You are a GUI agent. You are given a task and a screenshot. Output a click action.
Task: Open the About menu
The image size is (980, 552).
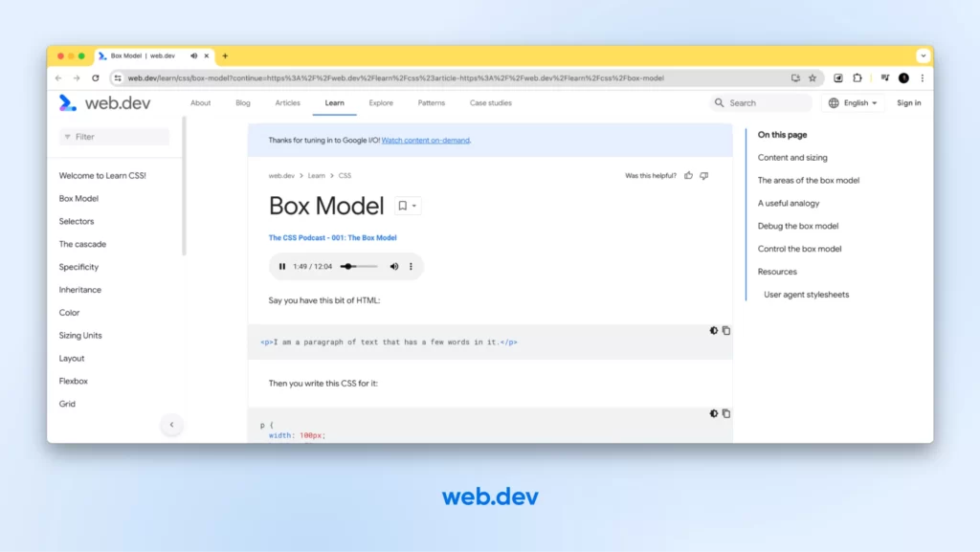point(201,103)
